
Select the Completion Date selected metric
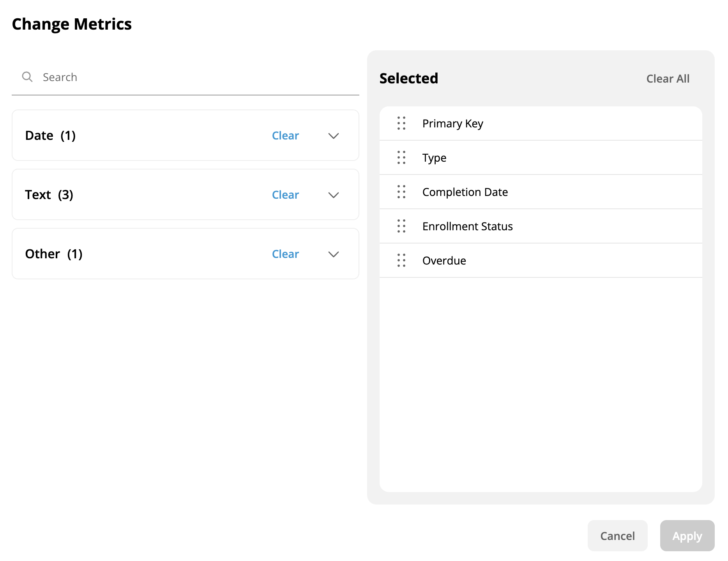pyautogui.click(x=465, y=192)
